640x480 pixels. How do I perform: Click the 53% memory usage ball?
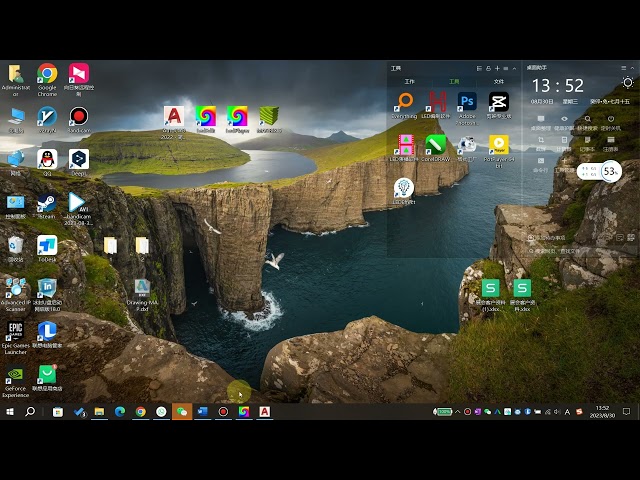(x=611, y=171)
